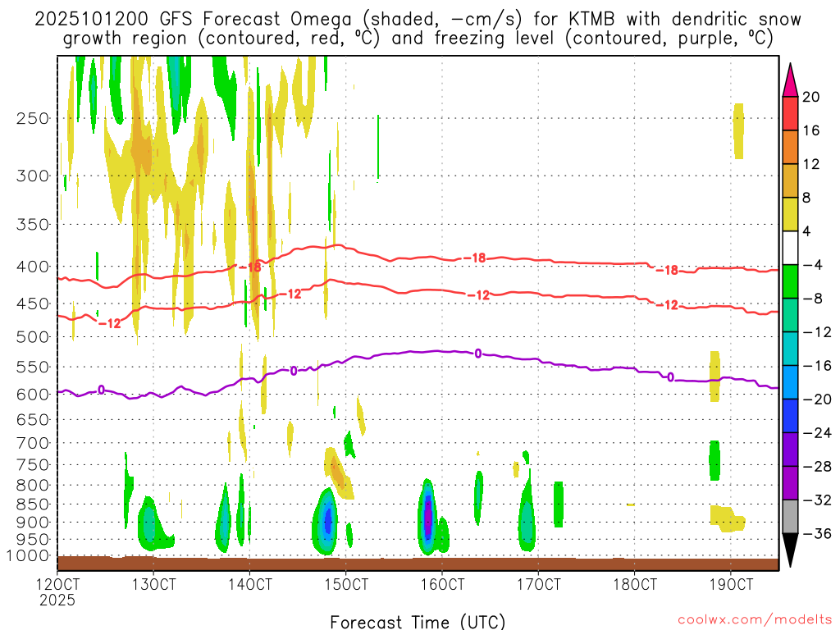
Task: Pick the gray colorbar segment between -32 and -36
Action: (792, 517)
